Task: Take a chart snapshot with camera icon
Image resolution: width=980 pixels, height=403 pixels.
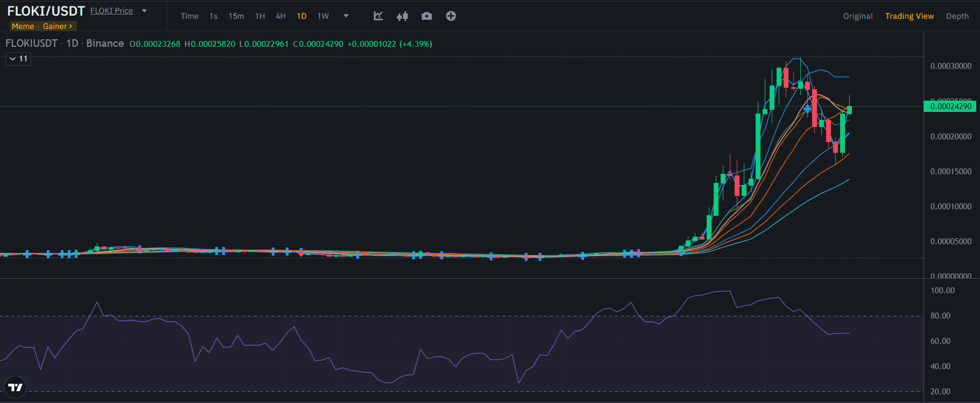Action: pos(427,16)
